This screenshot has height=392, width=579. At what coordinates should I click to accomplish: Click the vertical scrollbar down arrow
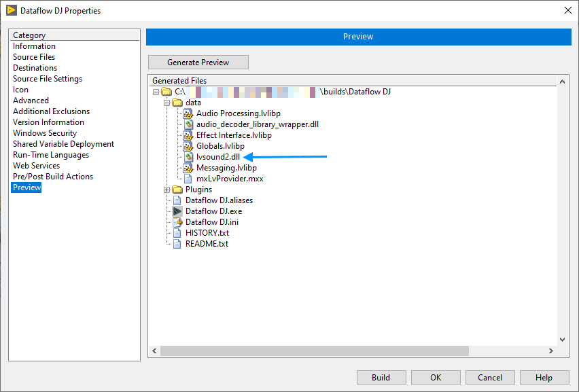coord(563,340)
